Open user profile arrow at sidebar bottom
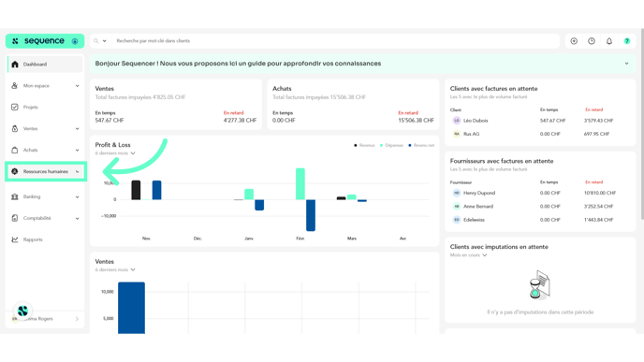The image size is (644, 362). [77, 319]
